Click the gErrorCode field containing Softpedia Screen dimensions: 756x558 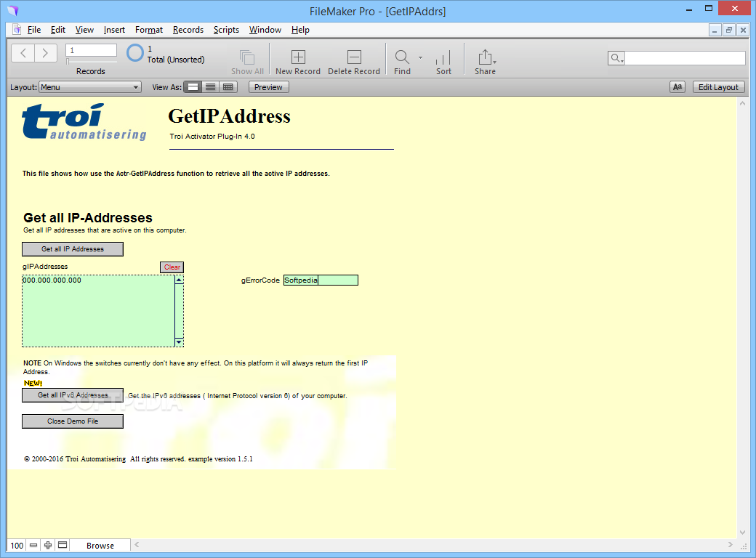click(x=321, y=280)
